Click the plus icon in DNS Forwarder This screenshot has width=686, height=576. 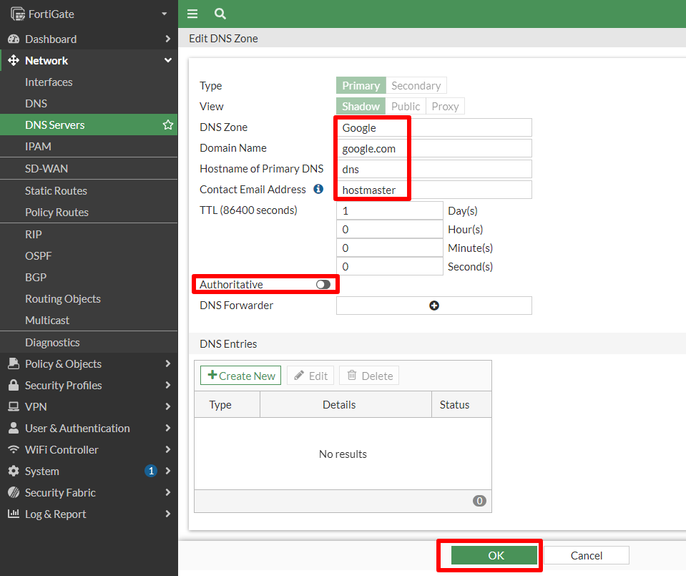pos(434,306)
